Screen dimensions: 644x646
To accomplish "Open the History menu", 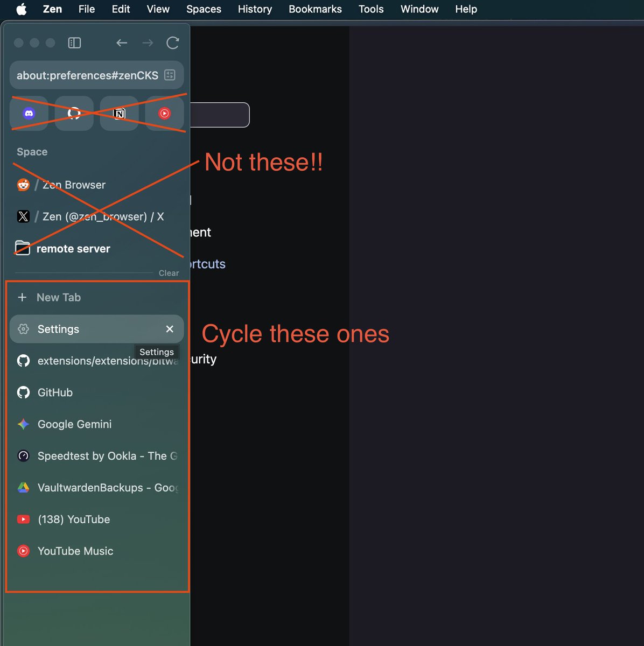I will 255,9.
